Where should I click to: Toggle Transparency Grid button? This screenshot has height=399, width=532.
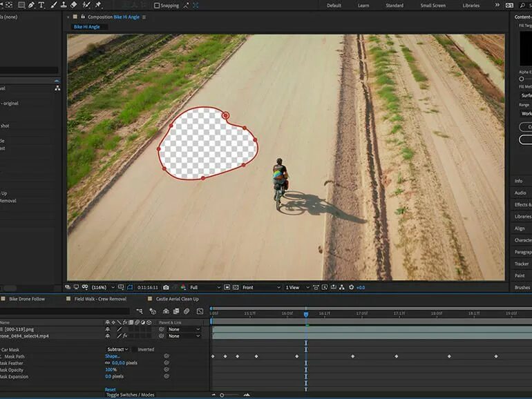[x=236, y=287]
